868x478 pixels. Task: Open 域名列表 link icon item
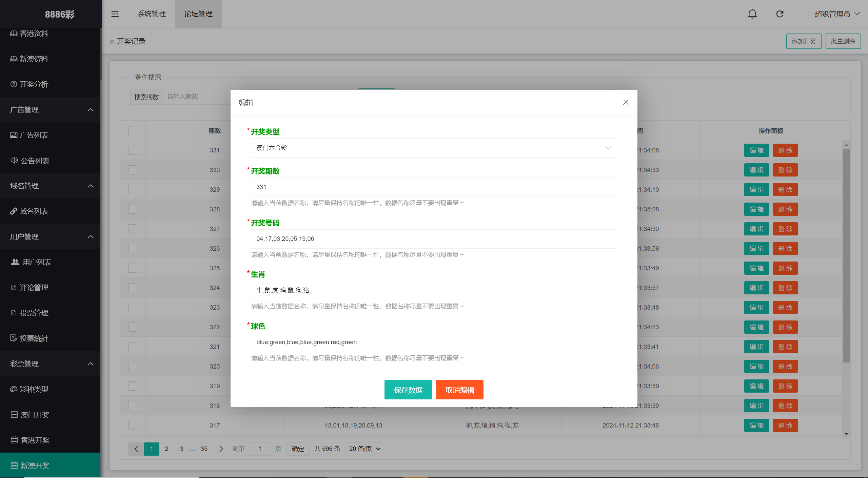point(34,211)
